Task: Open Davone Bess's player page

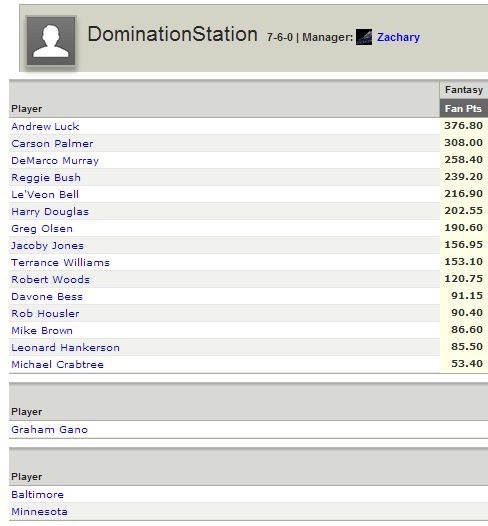Action: click(x=47, y=297)
